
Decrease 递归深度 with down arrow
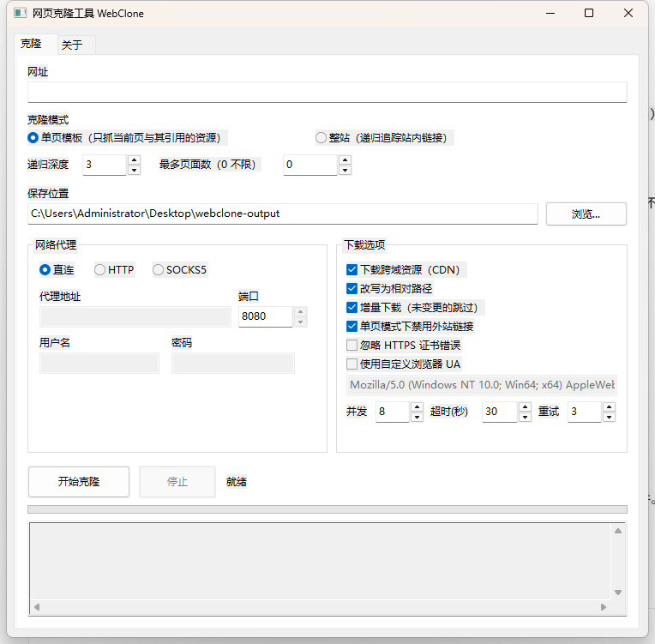[x=134, y=170]
